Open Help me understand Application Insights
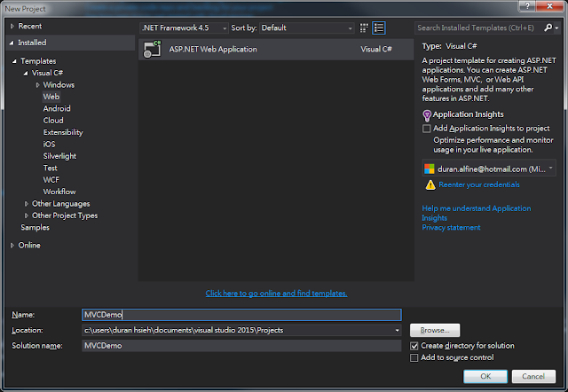Screen dimensions: 568x392 pyautogui.click(x=476, y=213)
